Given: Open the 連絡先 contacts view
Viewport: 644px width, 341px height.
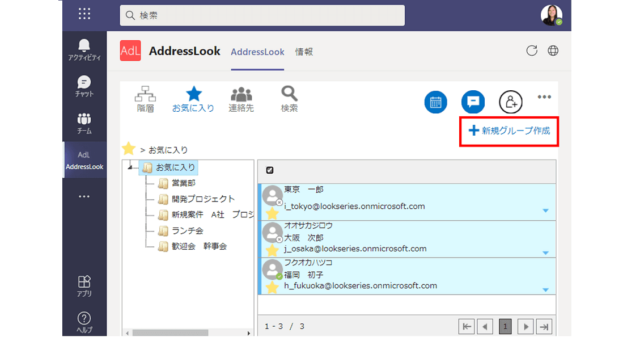Looking at the screenshot, I should (x=241, y=98).
